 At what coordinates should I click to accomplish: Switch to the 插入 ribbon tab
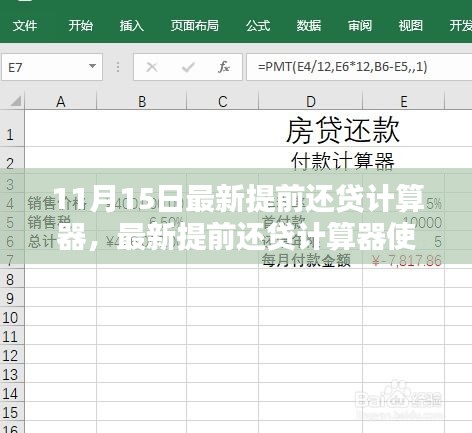(x=132, y=25)
